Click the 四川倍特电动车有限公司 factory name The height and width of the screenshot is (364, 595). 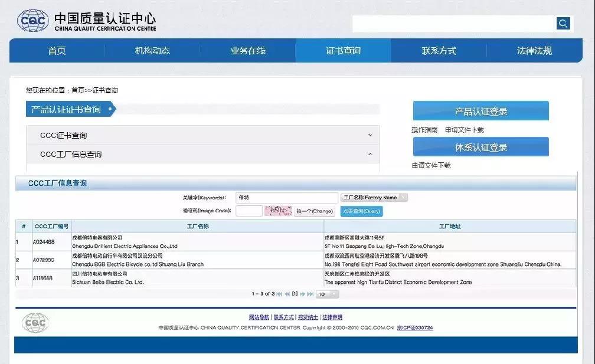(x=100, y=274)
